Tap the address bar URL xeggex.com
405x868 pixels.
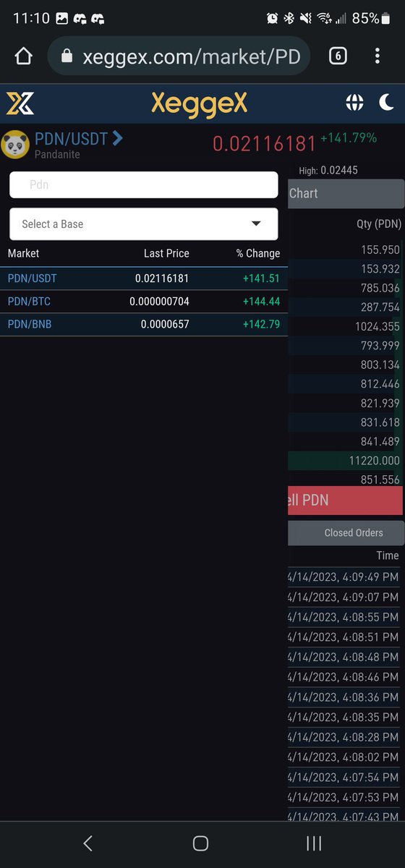coord(192,56)
